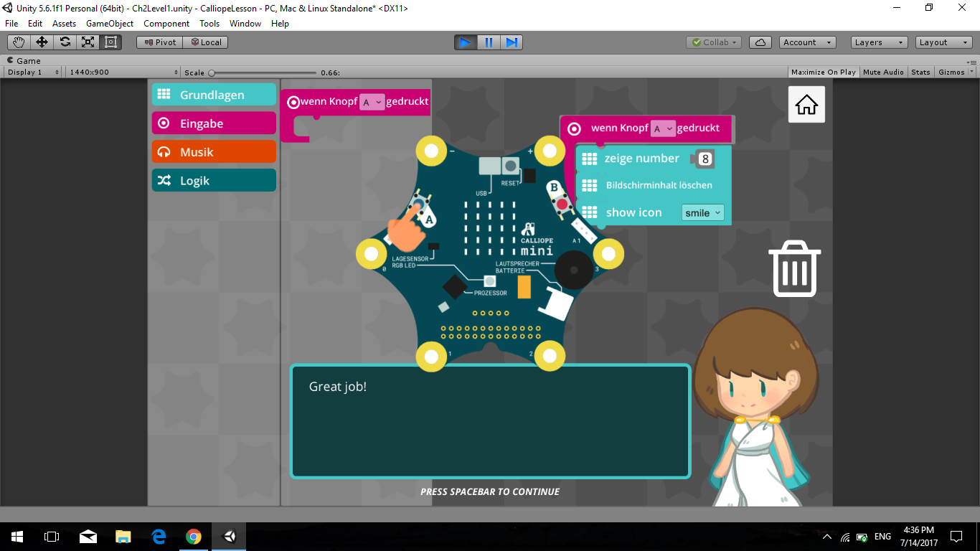Open the Windows notification center
This screenshot has height=551, width=980.
coord(956,537)
